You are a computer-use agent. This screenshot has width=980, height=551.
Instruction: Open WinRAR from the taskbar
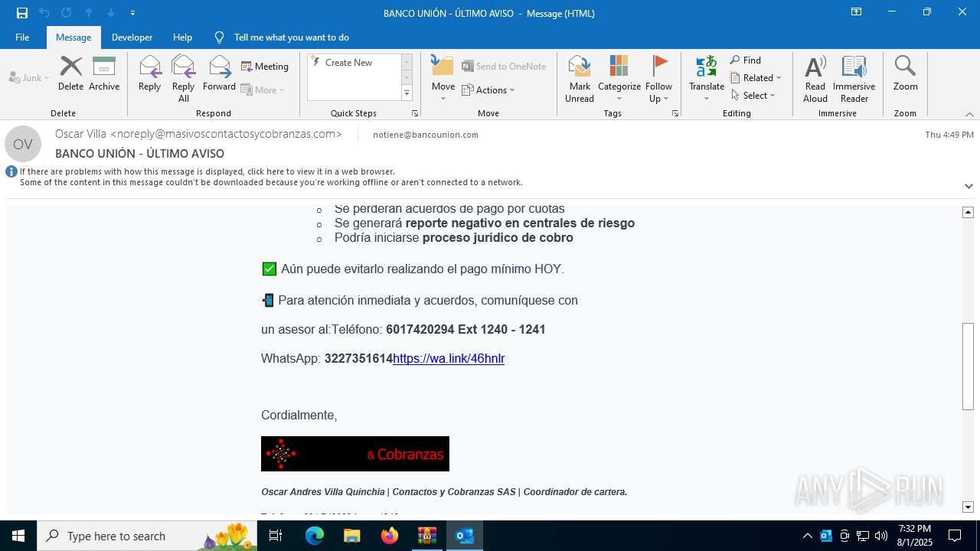click(x=426, y=536)
